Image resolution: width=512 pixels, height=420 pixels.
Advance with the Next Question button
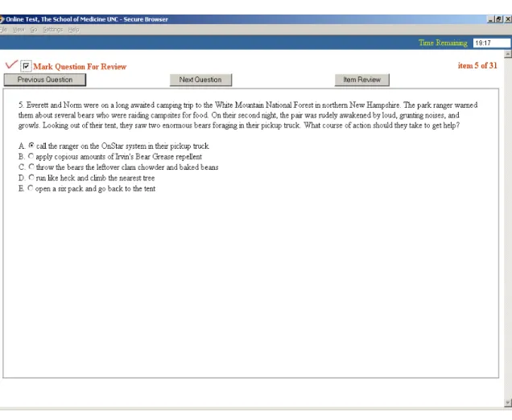200,80
